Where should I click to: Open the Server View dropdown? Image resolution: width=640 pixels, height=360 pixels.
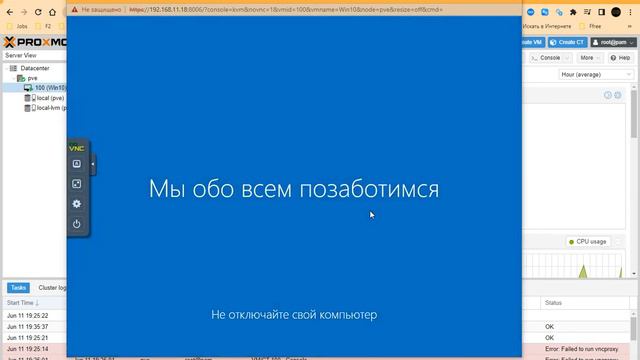[x=35, y=56]
